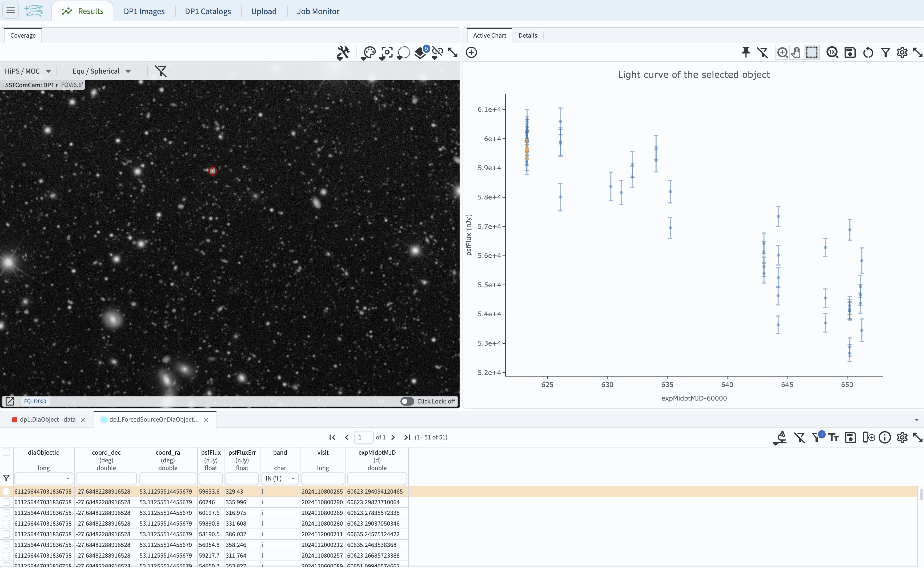Switch to the Details tab
Screen dimensions: 924x568
[x=528, y=35]
